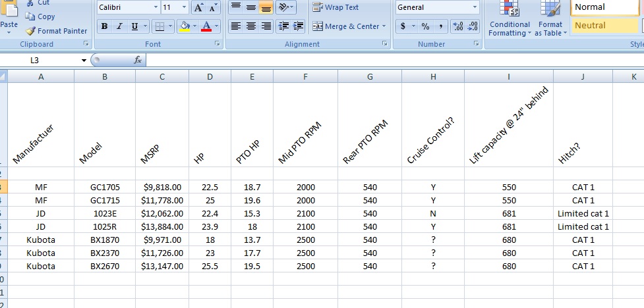Select Top Align icon
This screenshot has height=308, width=644.
click(235, 7)
